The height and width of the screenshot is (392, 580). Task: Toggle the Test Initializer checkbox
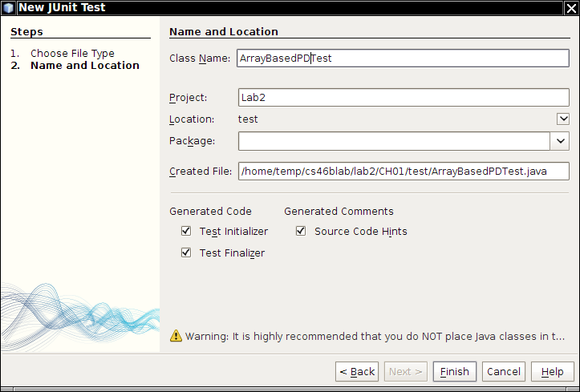[x=186, y=231]
